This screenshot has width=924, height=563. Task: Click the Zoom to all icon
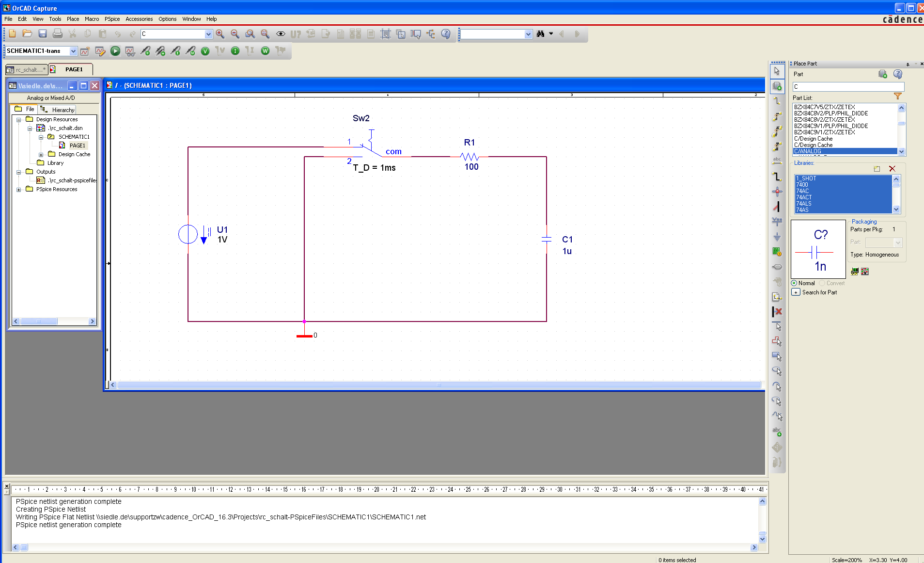tap(265, 33)
